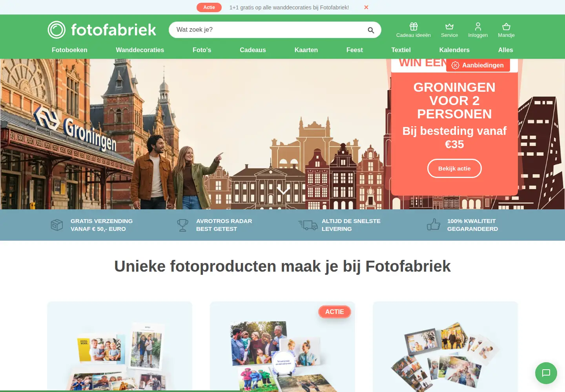This screenshot has height=392, width=565.
Task: Click the Actie pill in top banner
Action: (x=209, y=7)
